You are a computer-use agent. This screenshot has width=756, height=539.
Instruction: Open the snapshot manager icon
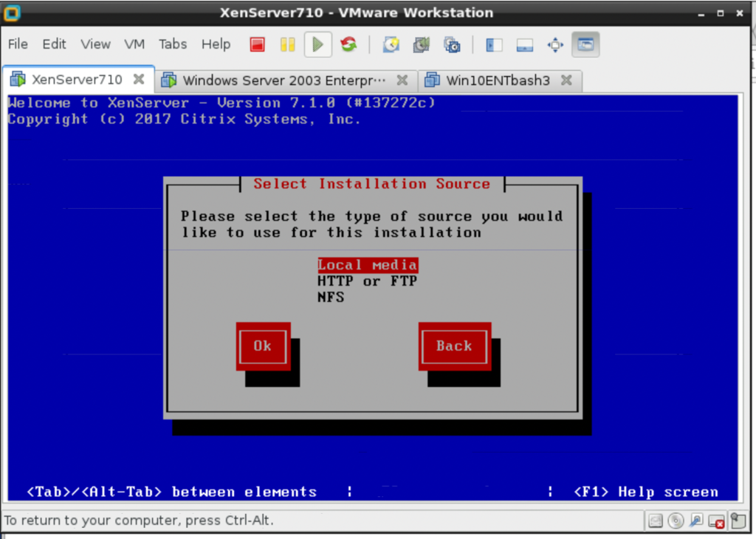tap(452, 45)
